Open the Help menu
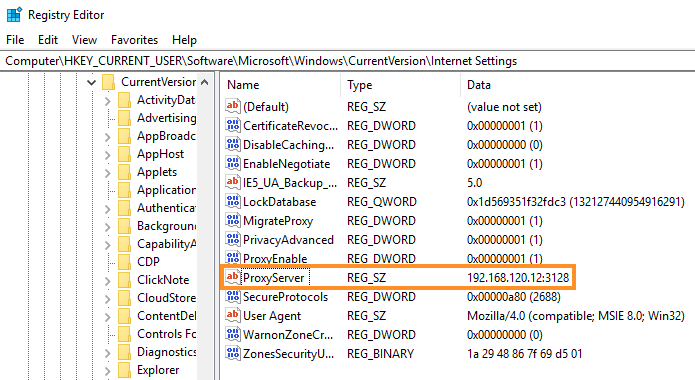Screen dimensions: 695x380 pos(184,40)
